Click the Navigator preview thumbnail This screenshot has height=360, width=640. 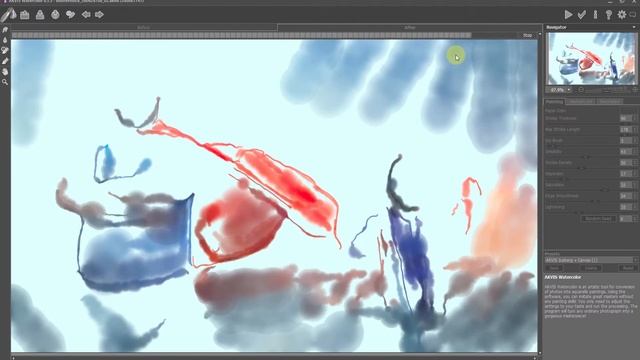(x=591, y=59)
